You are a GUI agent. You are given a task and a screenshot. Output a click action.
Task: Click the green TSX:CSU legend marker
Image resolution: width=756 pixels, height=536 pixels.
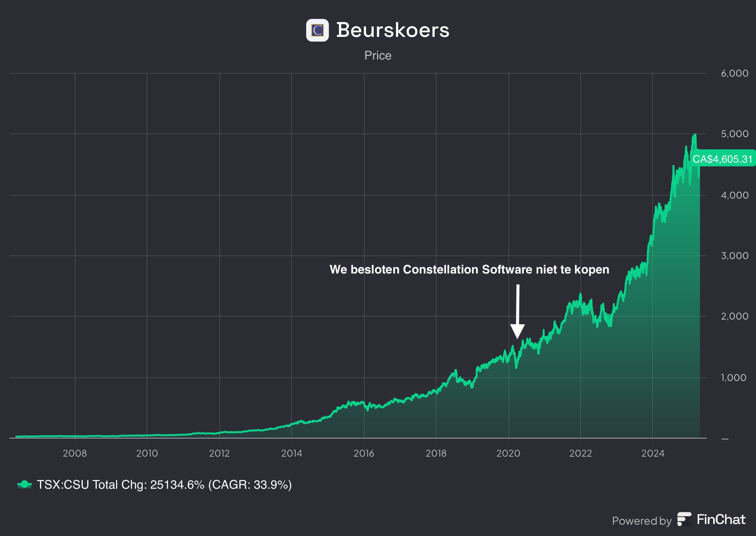click(x=24, y=485)
